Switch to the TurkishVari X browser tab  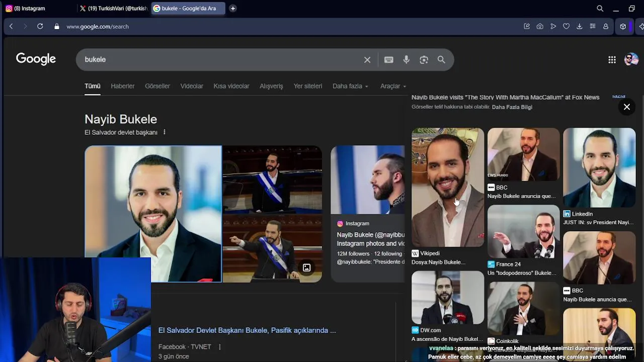pos(113,8)
